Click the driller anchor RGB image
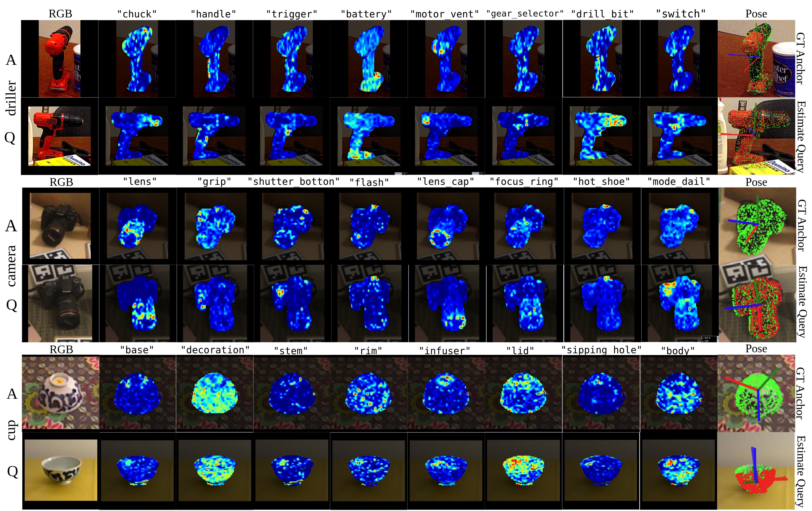 pyautogui.click(x=59, y=58)
